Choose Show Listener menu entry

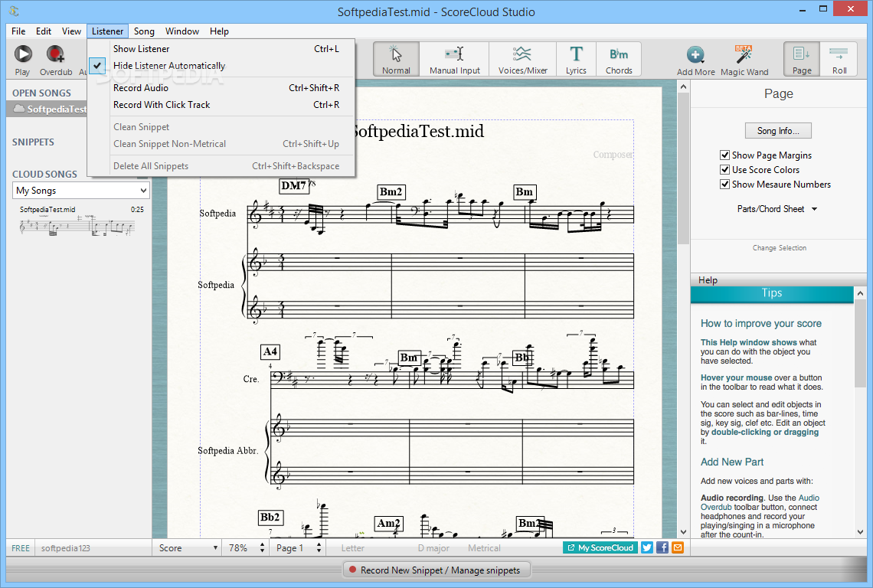pyautogui.click(x=221, y=49)
